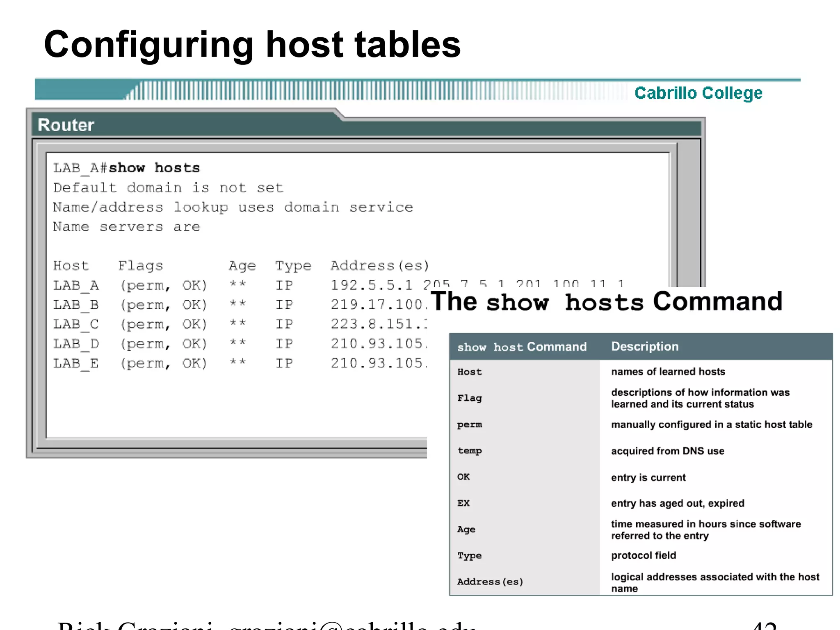Viewport: 840px width, 630px height.
Task: Select the LAB_D host entry
Action: (76, 344)
